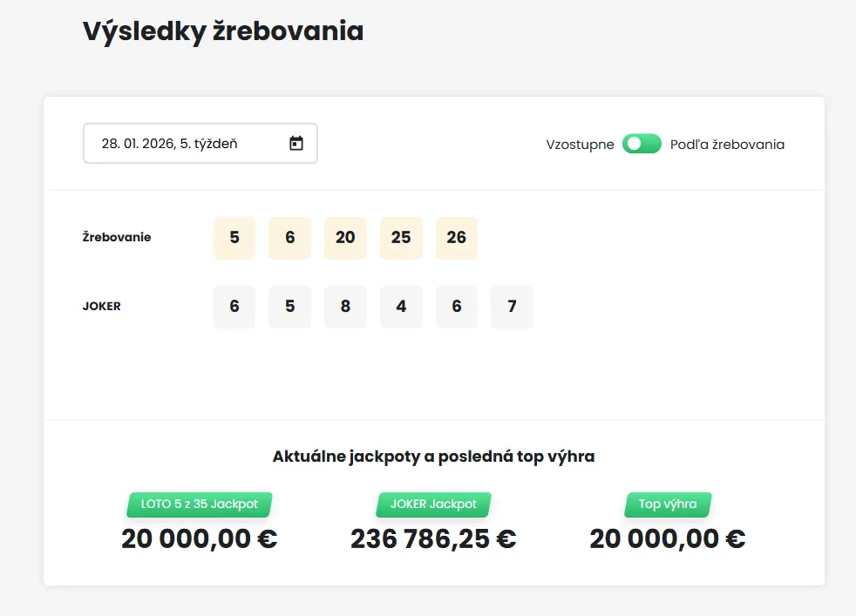856x616 pixels.
Task: Click the green Top výhra badge
Action: click(x=667, y=504)
